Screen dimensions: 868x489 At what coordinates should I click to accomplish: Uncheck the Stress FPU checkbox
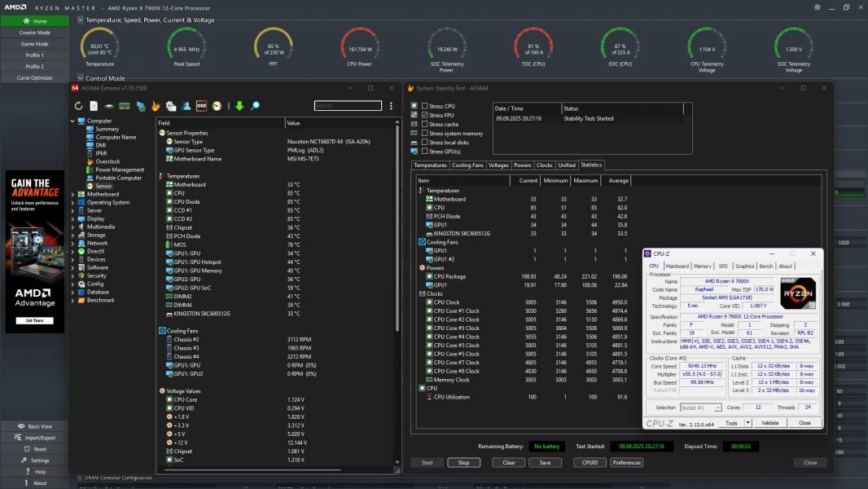click(x=425, y=115)
